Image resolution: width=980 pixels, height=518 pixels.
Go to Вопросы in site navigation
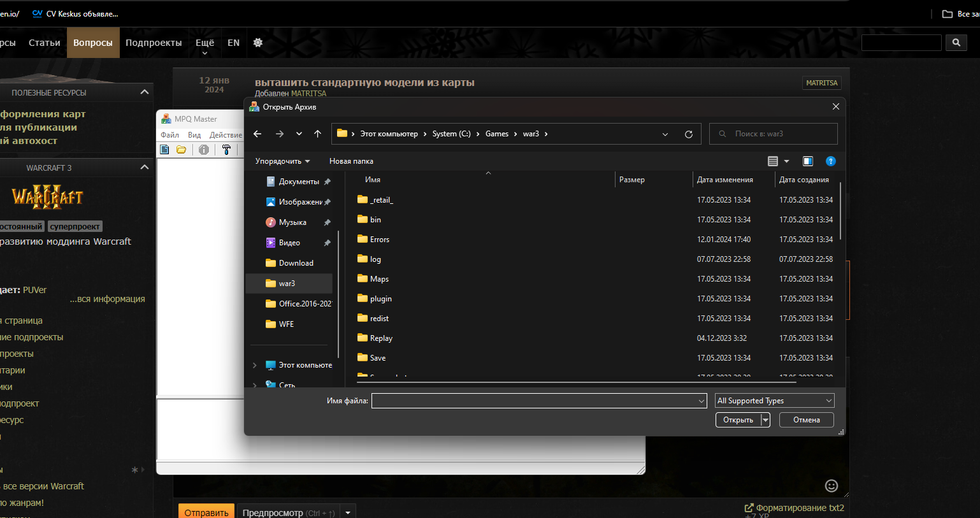(x=93, y=43)
